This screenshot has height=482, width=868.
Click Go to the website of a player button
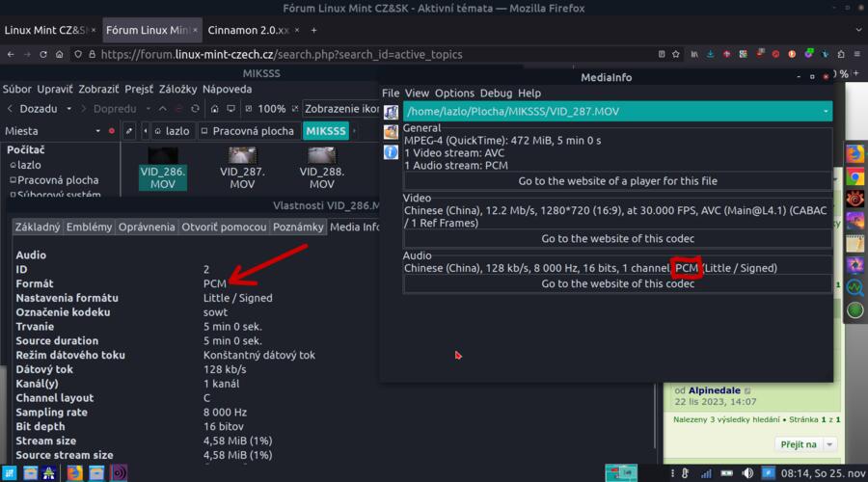pos(617,181)
